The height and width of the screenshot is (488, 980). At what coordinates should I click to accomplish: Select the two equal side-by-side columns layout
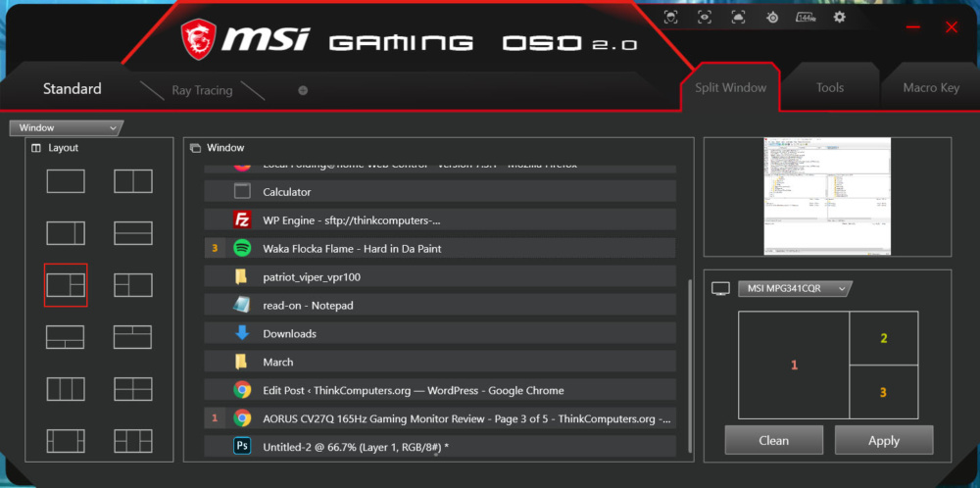tap(133, 181)
